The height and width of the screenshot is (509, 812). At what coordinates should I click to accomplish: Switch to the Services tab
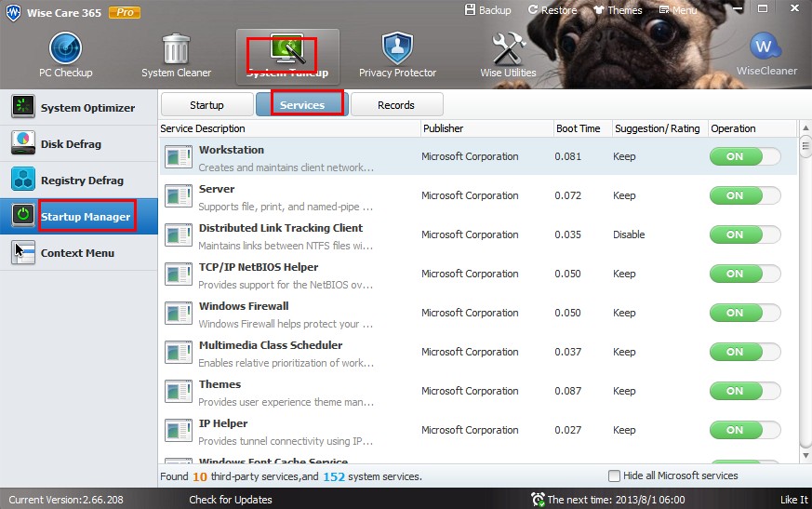pyautogui.click(x=302, y=105)
